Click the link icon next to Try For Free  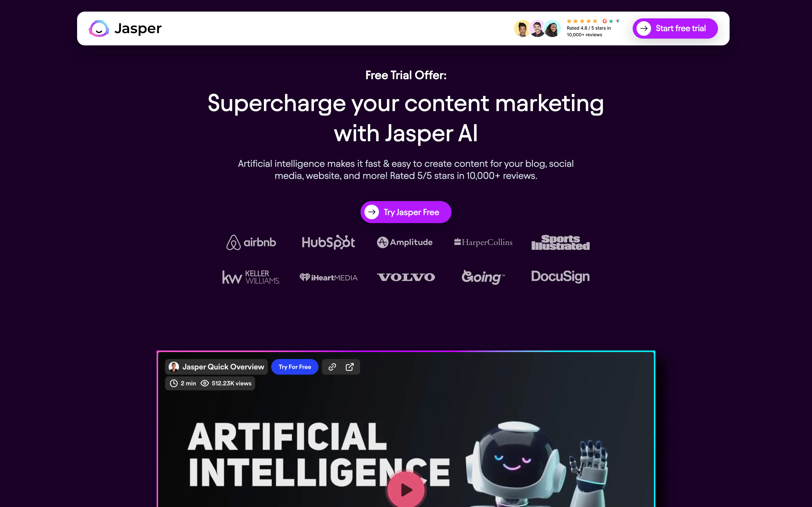(332, 367)
